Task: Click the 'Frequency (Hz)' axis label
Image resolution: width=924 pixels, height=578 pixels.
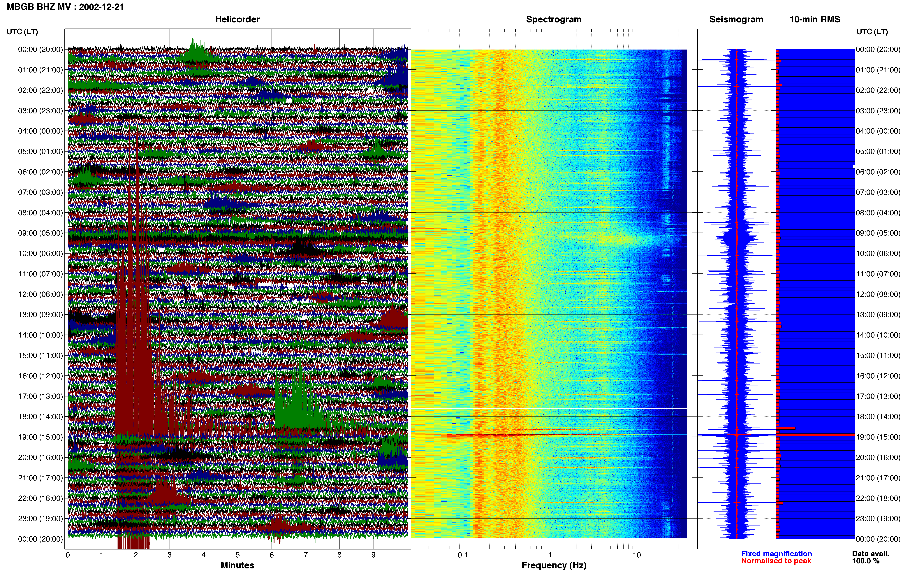Action: [x=554, y=565]
